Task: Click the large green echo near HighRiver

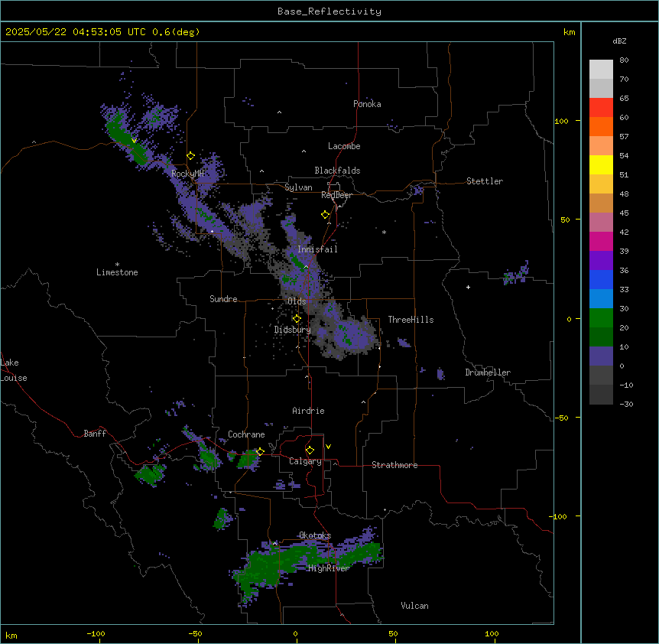Action: [307, 563]
